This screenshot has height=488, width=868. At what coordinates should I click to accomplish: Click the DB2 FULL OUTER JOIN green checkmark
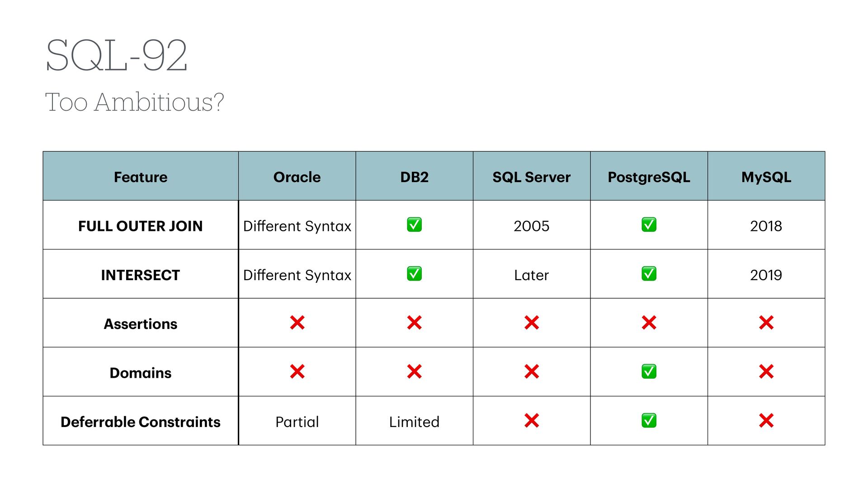[x=414, y=225]
